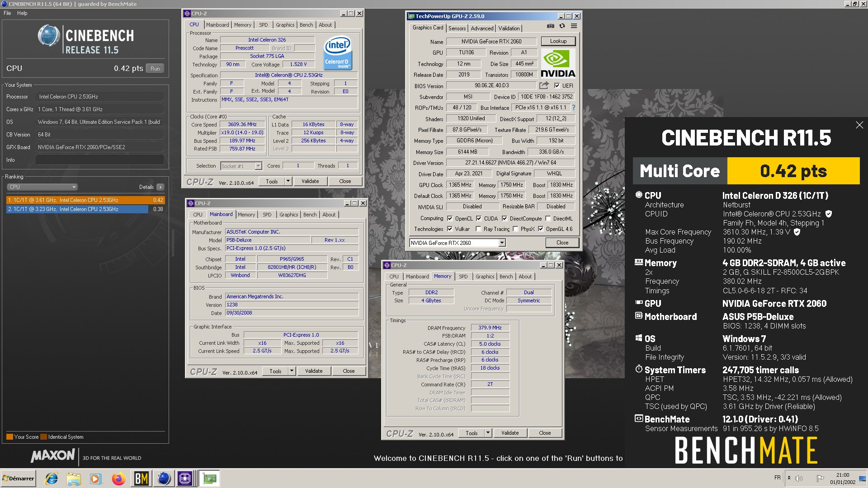Launch Windows Media Player from the taskbar

96,479
